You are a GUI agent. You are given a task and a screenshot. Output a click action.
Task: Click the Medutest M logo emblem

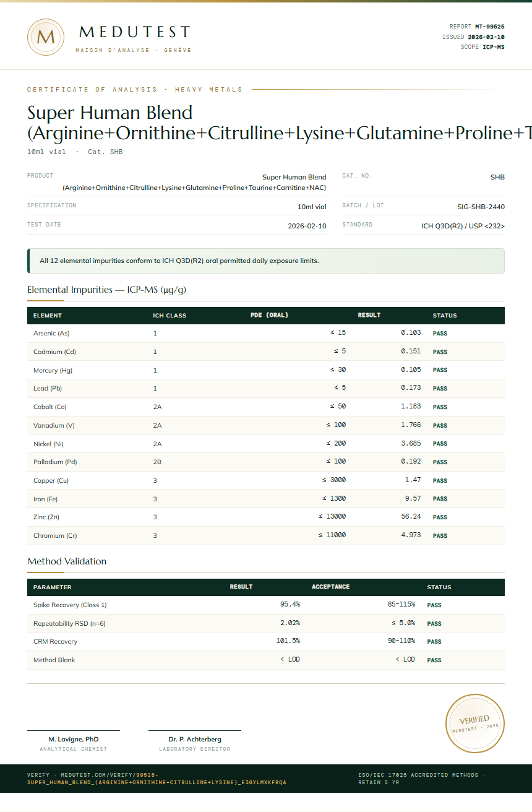coord(46,37)
